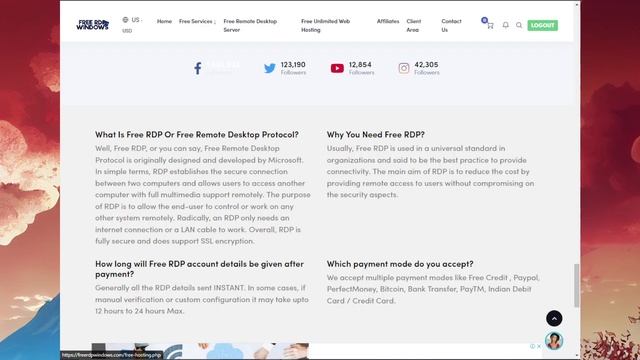Image resolution: width=640 pixels, height=360 pixels.
Task: Go to the Client Area
Action: 414,25
